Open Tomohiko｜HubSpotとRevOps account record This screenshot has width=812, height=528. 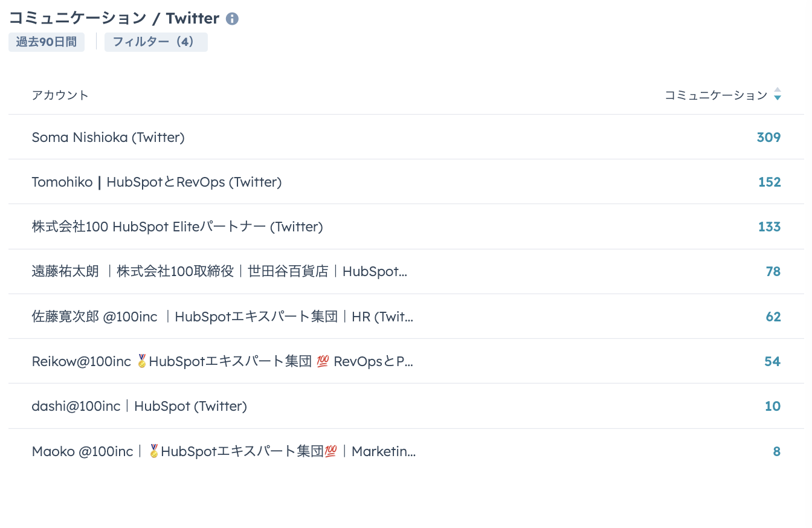pyautogui.click(x=156, y=182)
